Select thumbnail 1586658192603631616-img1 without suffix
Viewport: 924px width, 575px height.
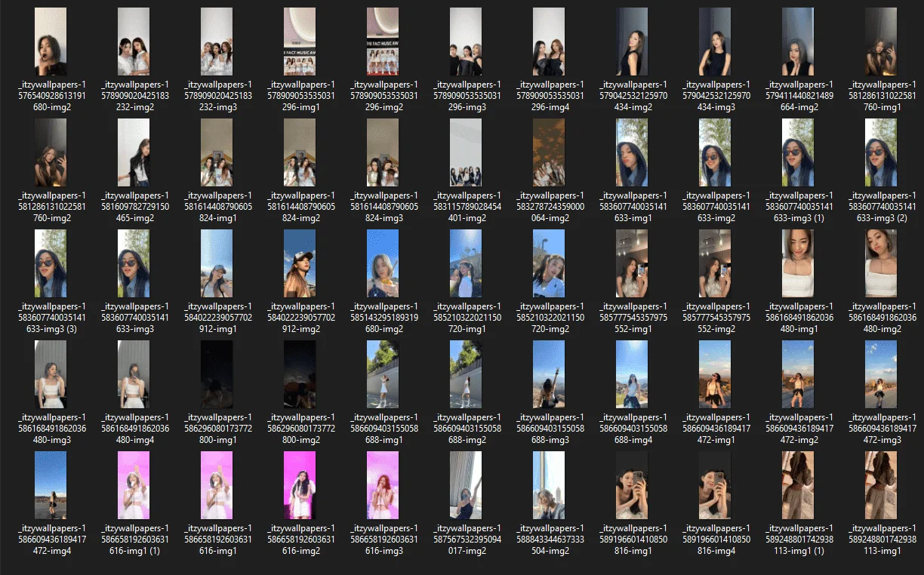click(217, 486)
